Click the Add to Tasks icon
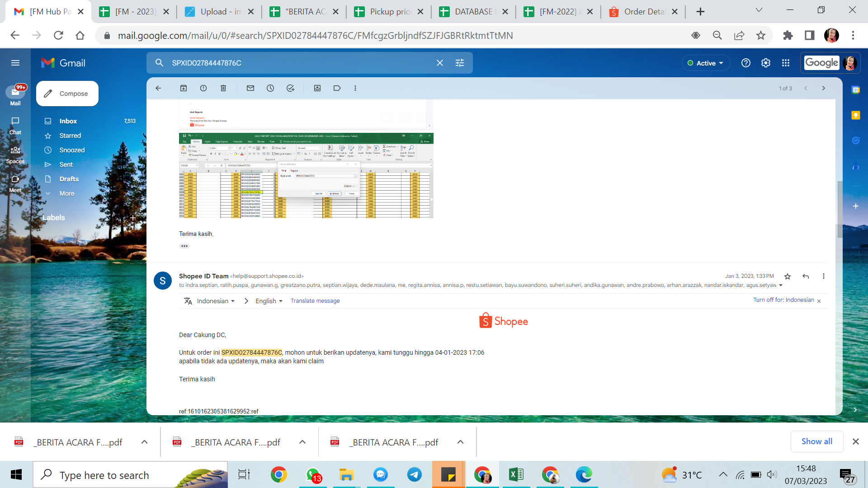This screenshot has width=868, height=488. (x=290, y=88)
